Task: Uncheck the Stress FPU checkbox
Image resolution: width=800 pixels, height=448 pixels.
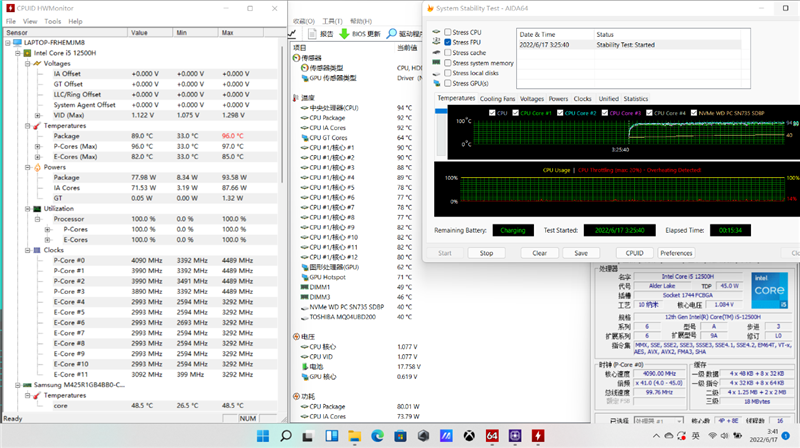Action: tap(447, 42)
